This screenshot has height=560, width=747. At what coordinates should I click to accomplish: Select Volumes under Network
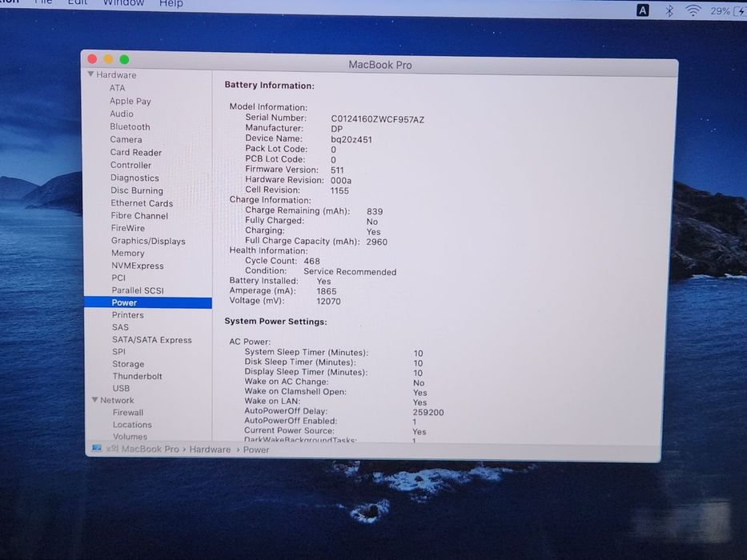(x=130, y=436)
